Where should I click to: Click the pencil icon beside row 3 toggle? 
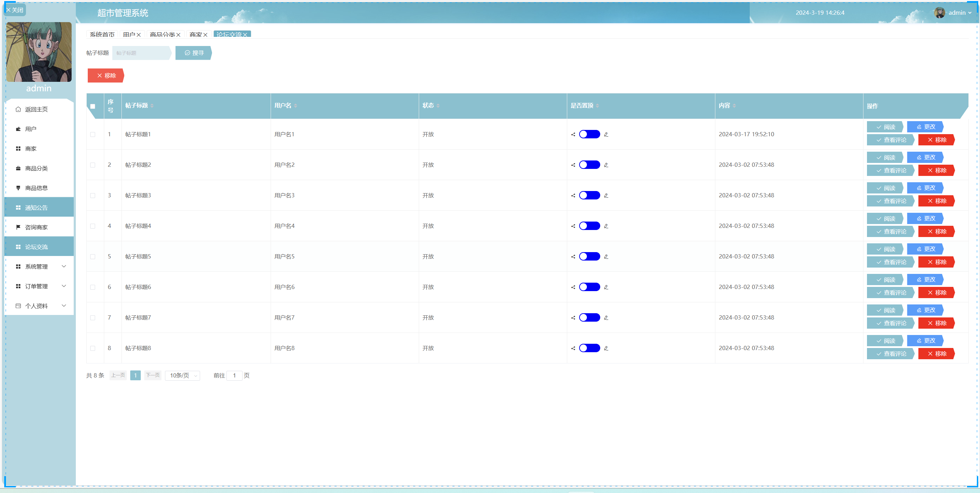pos(606,196)
